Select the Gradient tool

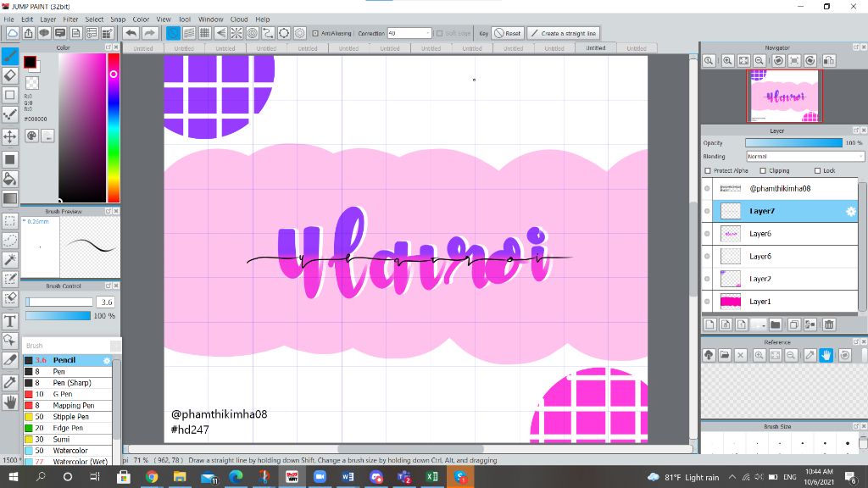click(10, 198)
